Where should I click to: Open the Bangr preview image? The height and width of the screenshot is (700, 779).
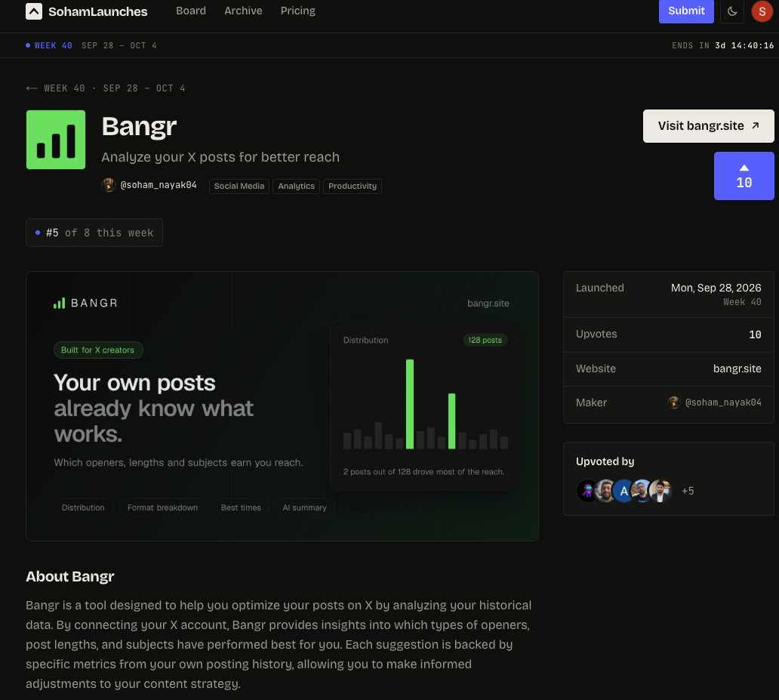tap(282, 406)
